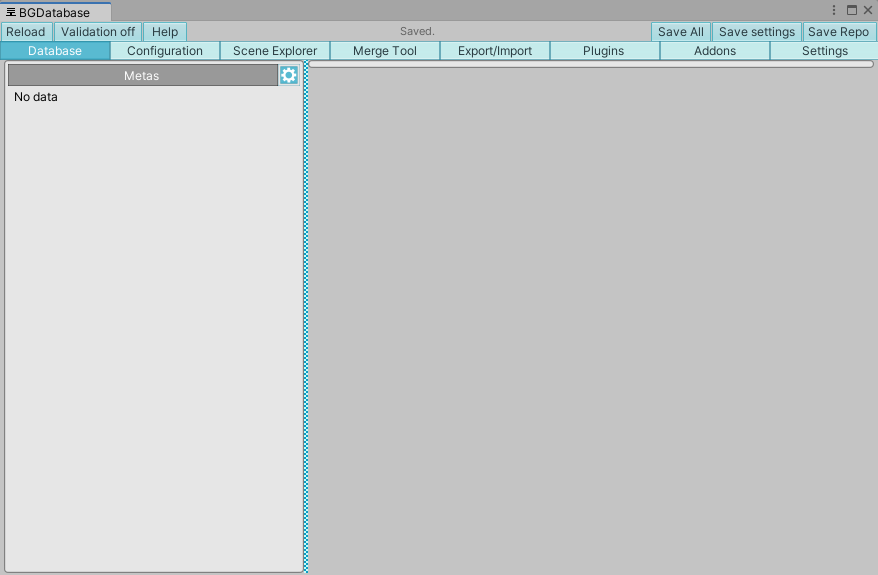Click the Save Repo button
Viewport: 878px width, 575px height.
(838, 32)
